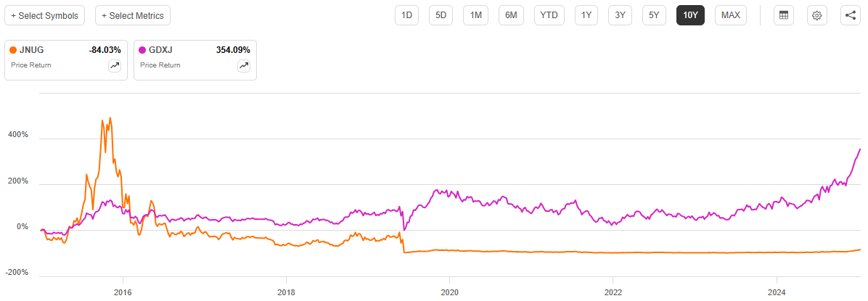Click the magenta GDXJ color dot
868x301 pixels.
[143, 50]
